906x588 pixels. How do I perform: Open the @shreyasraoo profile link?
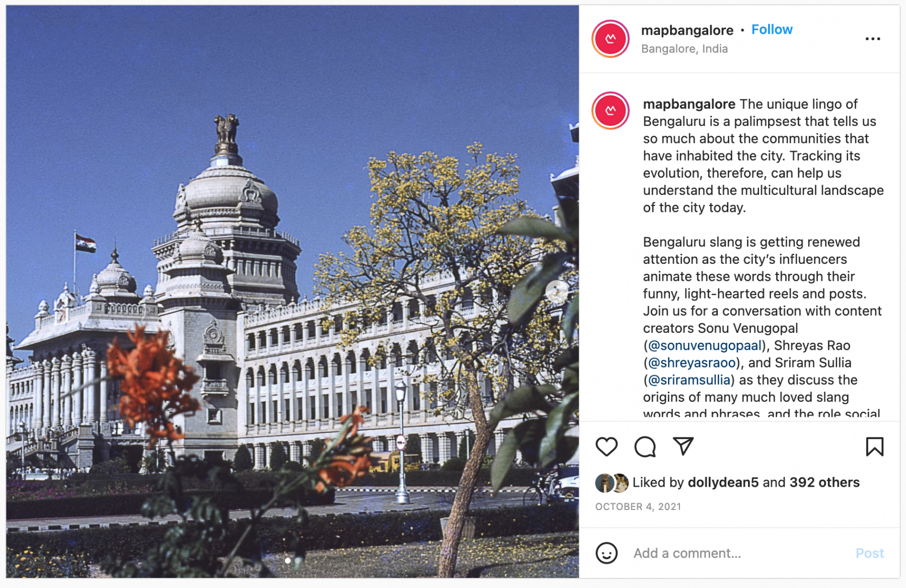click(x=692, y=362)
